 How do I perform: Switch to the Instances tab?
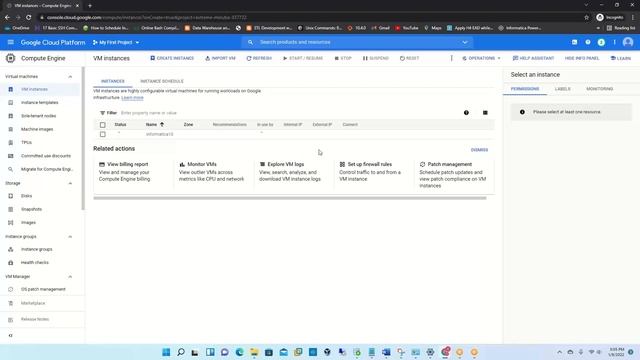(113, 81)
